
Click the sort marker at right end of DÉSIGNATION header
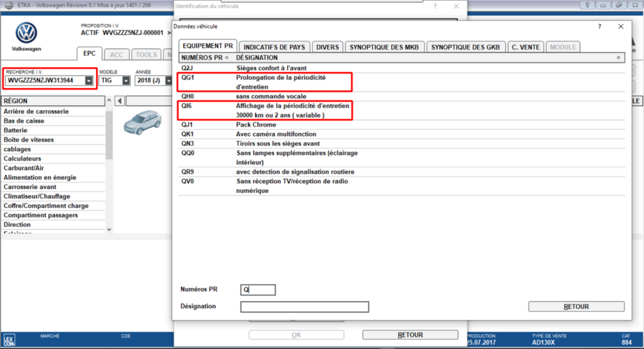coord(619,57)
